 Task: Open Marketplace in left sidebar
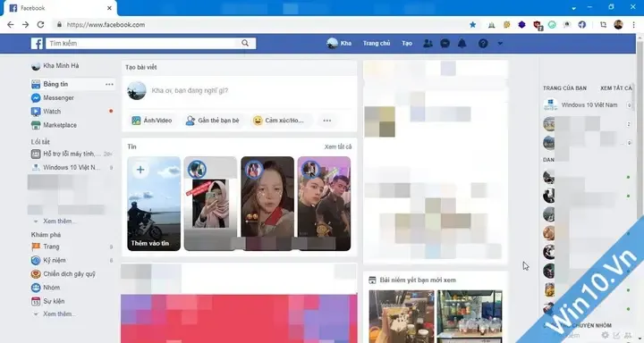click(x=54, y=125)
